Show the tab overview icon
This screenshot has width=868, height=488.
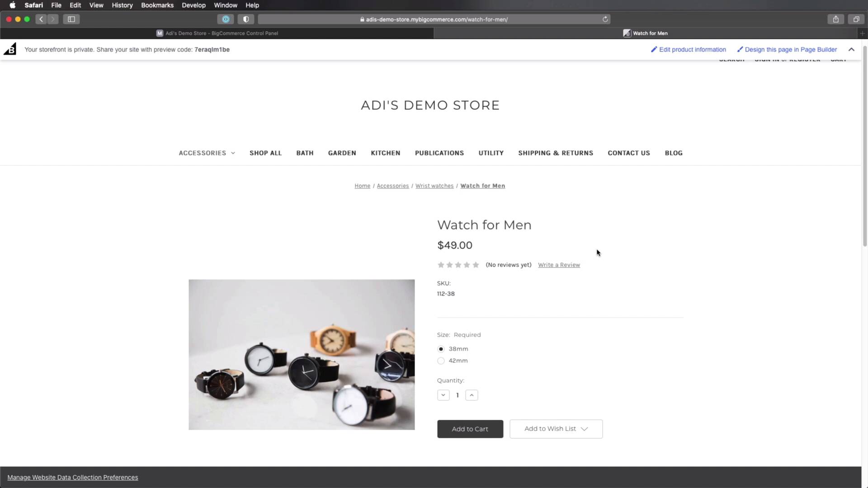(x=856, y=19)
